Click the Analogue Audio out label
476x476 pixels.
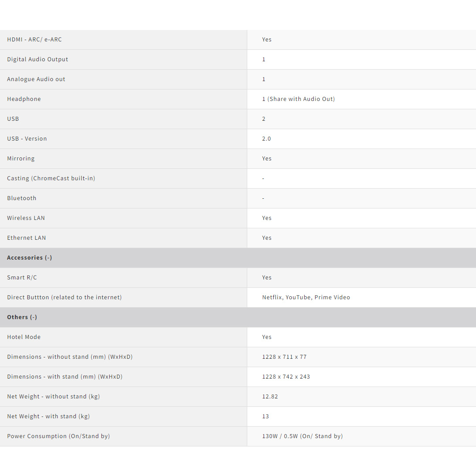pos(36,79)
